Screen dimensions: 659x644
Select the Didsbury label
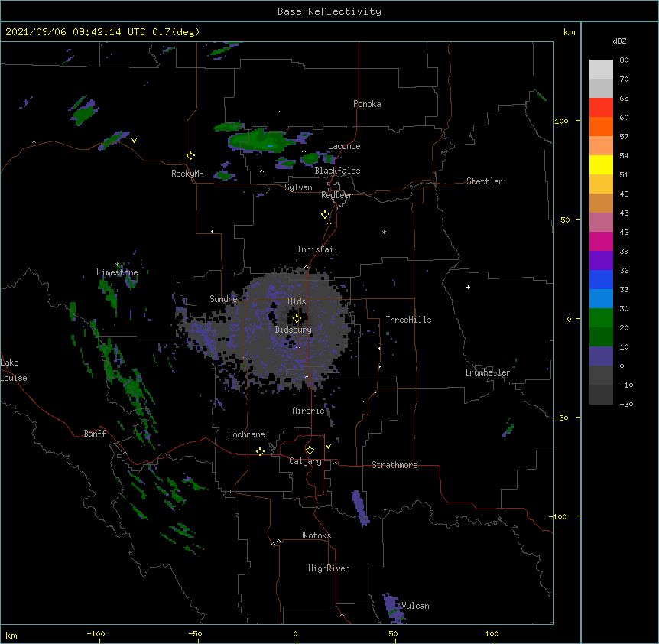[294, 330]
